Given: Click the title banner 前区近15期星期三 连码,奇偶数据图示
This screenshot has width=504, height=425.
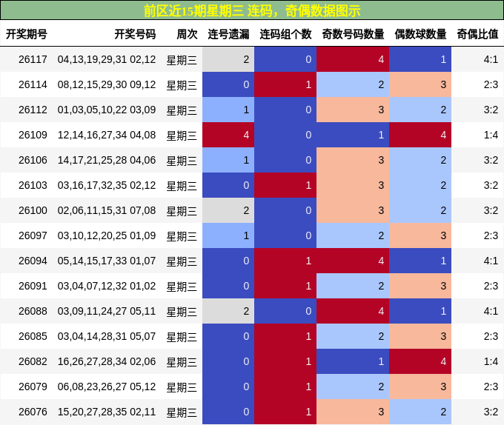Looking at the screenshot, I should pyautogui.click(x=252, y=10).
